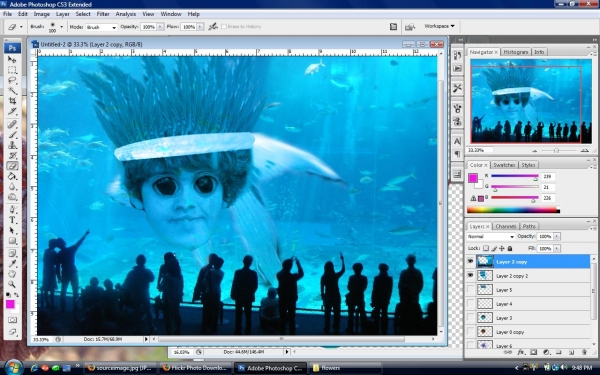Toggle lock transparent pixels

(486, 248)
